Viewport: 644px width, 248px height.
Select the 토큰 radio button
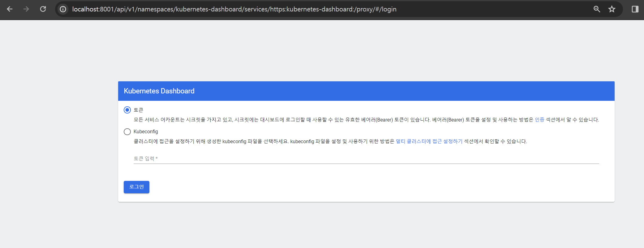tap(127, 110)
